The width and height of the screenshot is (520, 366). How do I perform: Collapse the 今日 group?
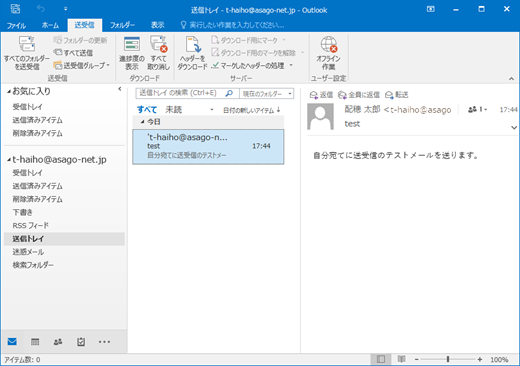(142, 122)
